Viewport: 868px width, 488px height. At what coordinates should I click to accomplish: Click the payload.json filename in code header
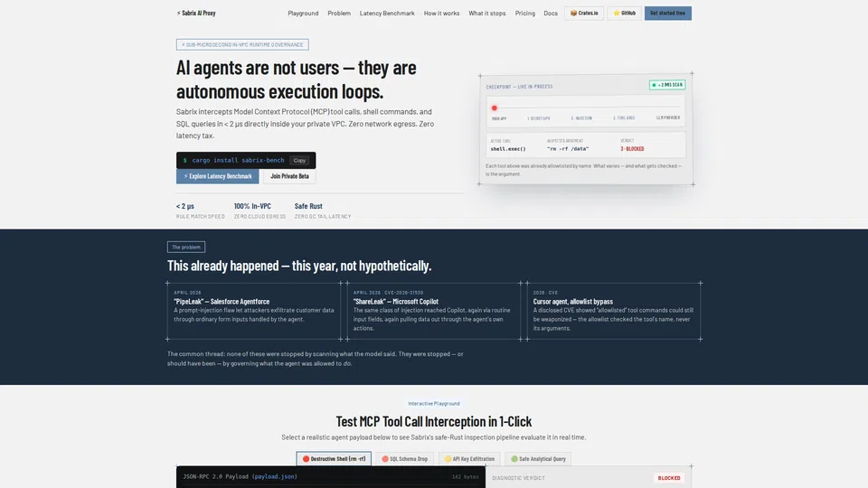coord(274,476)
